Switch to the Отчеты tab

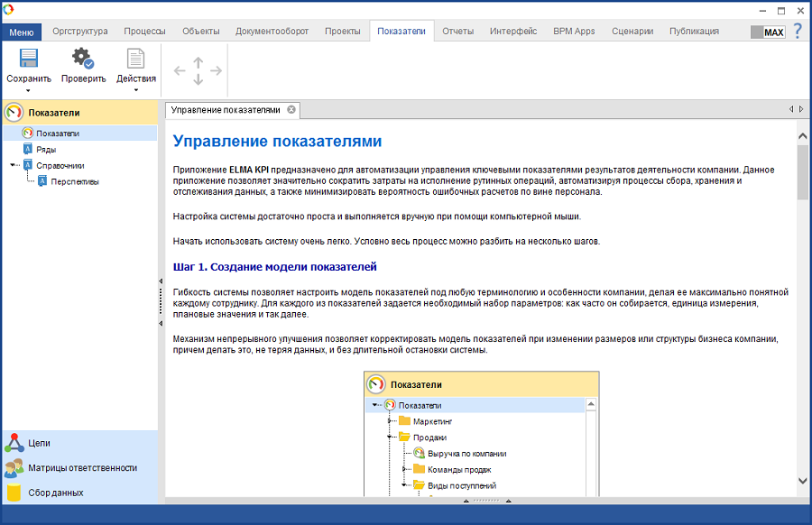pyautogui.click(x=457, y=31)
